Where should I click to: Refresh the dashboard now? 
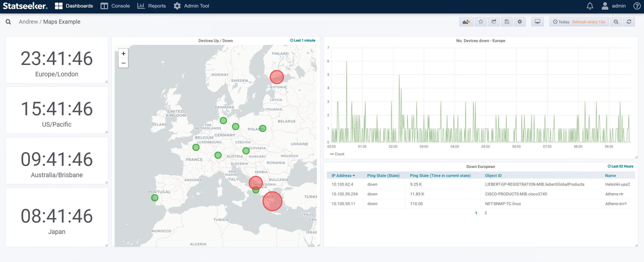tap(629, 22)
